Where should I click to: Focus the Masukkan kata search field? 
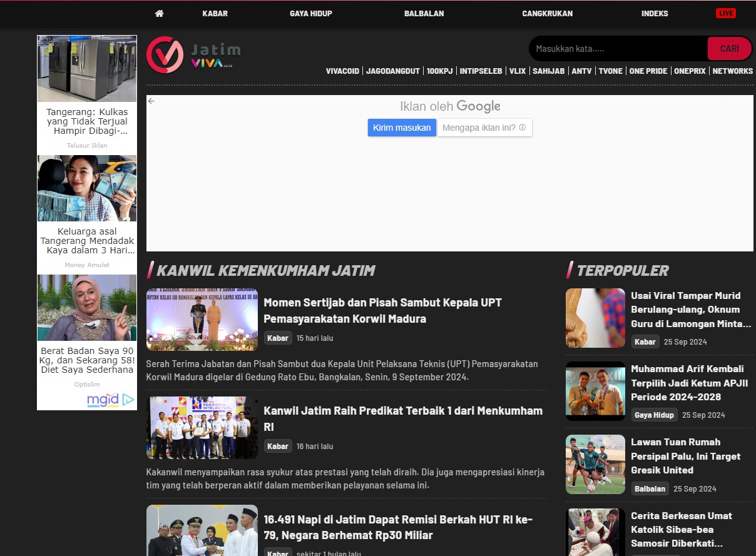coord(618,49)
